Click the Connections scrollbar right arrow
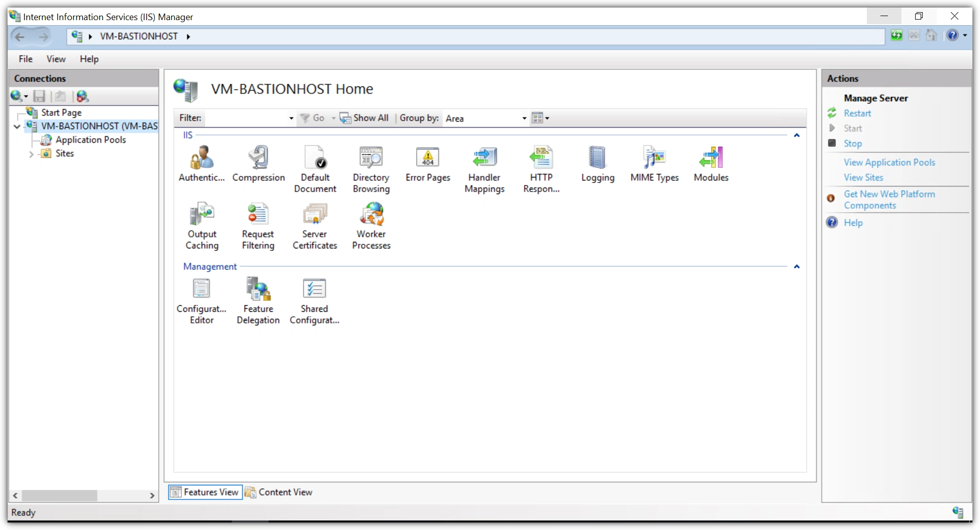The height and width of the screenshot is (530, 980). click(x=152, y=496)
